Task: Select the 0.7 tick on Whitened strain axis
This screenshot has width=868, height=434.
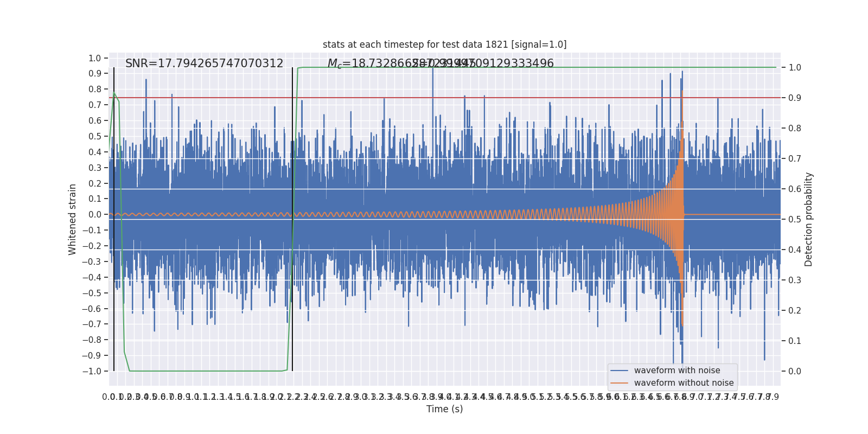Action: tap(94, 105)
